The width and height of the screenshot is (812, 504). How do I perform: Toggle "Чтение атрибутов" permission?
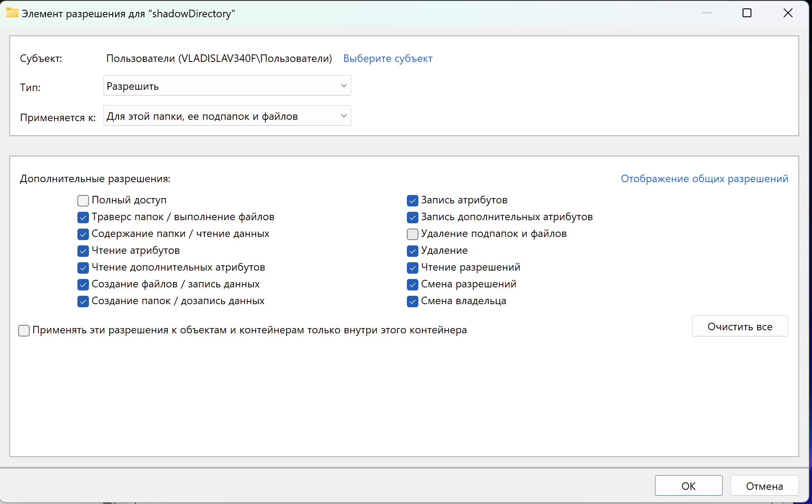pos(83,251)
